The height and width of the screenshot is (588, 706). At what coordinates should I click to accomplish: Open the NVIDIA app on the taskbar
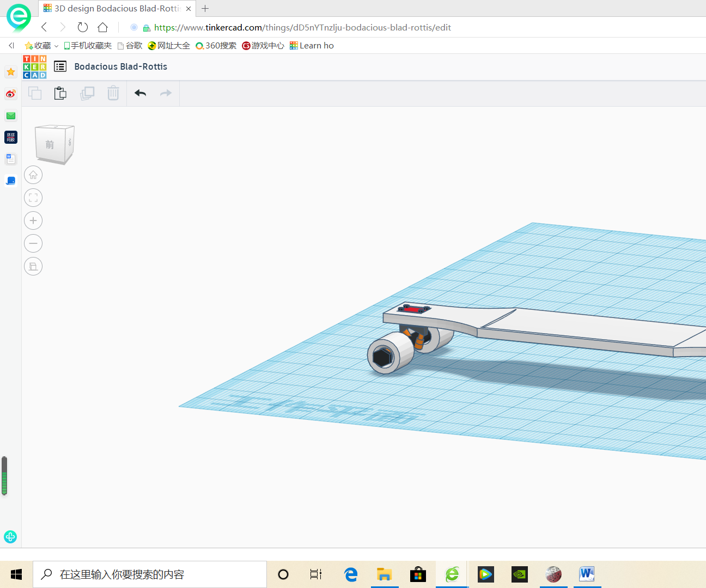(x=520, y=574)
